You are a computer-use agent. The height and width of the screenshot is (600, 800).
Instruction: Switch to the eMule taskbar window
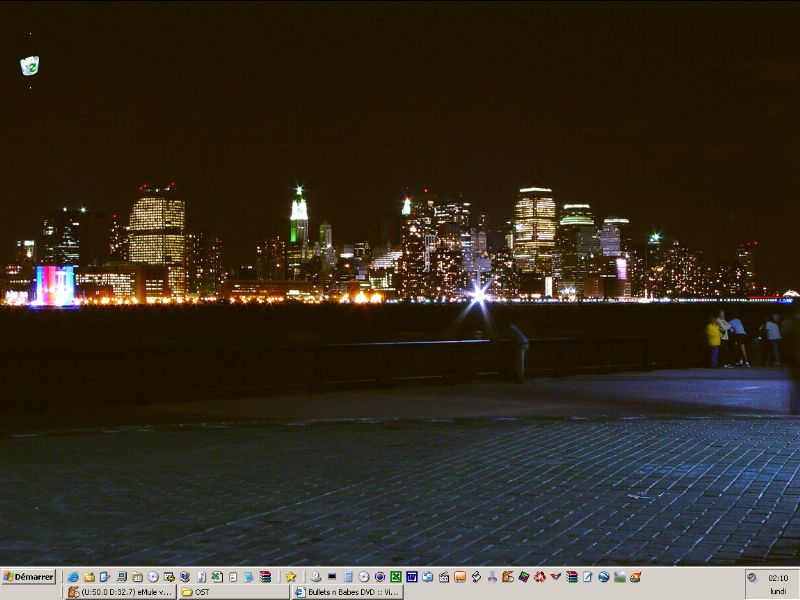121,592
